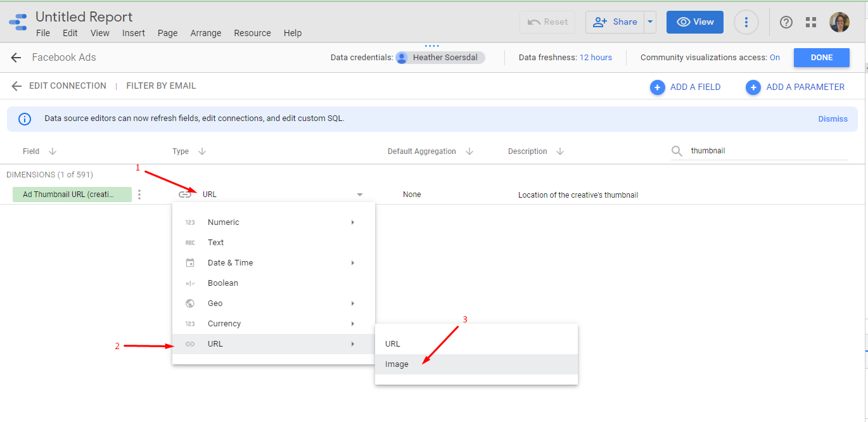Image resolution: width=868 pixels, height=422 pixels.
Task: Click the Add a Parameter plus icon
Action: [x=753, y=87]
